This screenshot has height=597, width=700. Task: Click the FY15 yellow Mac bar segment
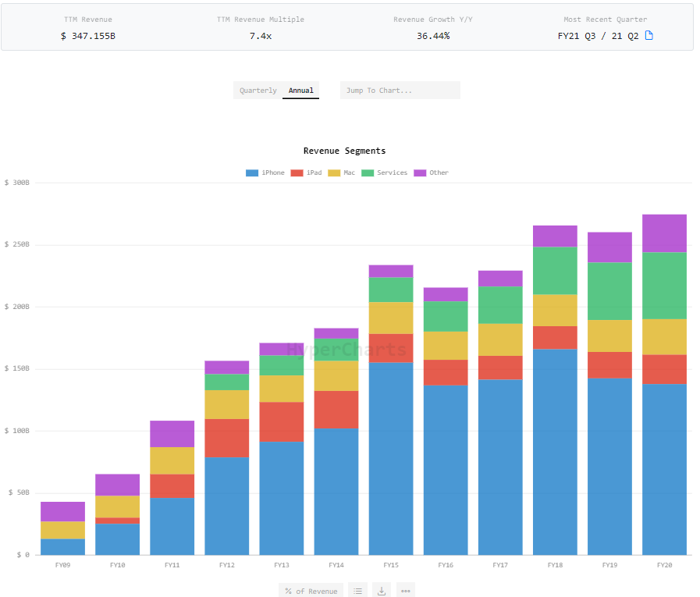click(391, 318)
